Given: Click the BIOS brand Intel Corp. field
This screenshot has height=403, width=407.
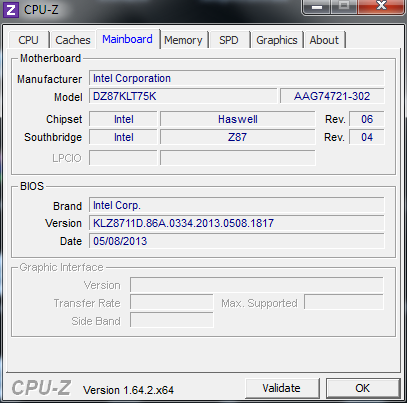Looking at the screenshot, I should click(x=237, y=205).
